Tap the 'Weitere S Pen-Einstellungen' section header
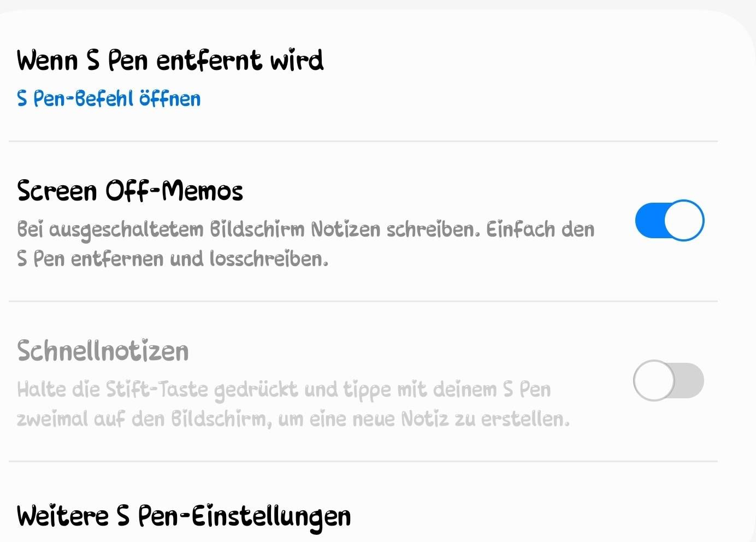The height and width of the screenshot is (542, 756). click(x=184, y=516)
